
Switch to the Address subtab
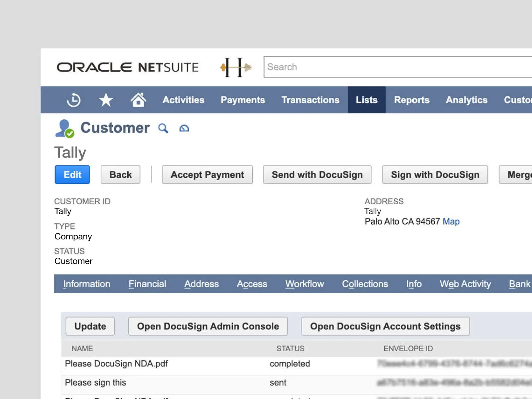coord(201,284)
